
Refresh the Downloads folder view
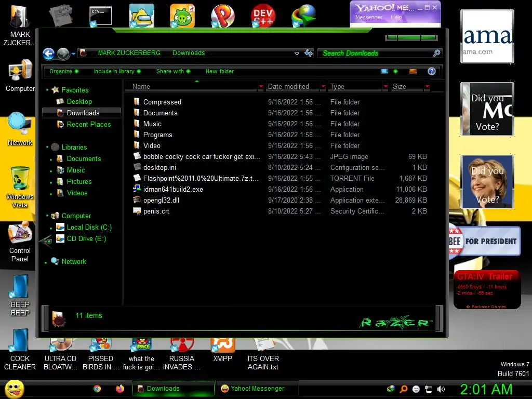[309, 53]
